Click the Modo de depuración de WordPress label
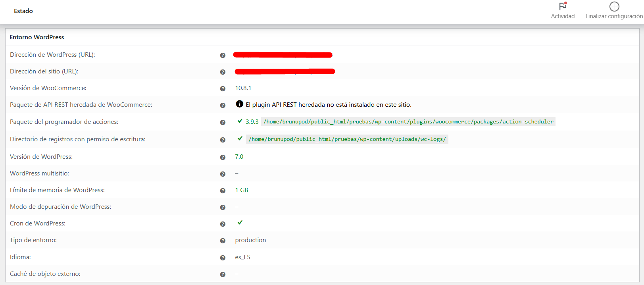This screenshot has height=285, width=644. point(61,207)
